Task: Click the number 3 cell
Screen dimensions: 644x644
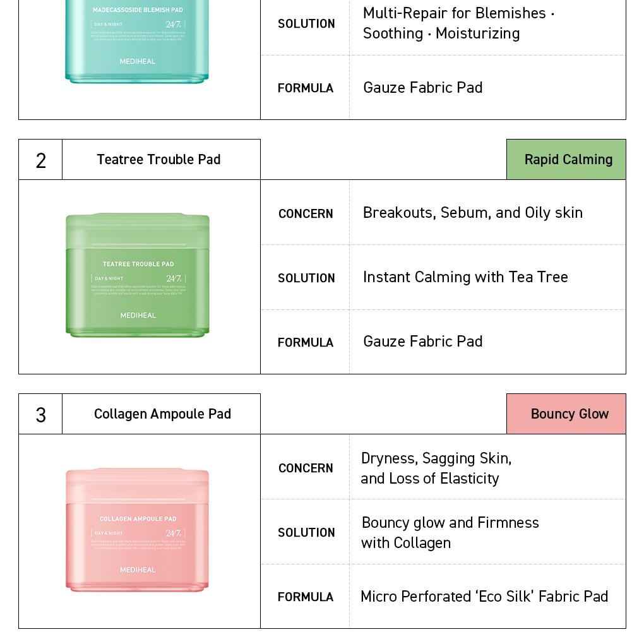Action: 41,415
